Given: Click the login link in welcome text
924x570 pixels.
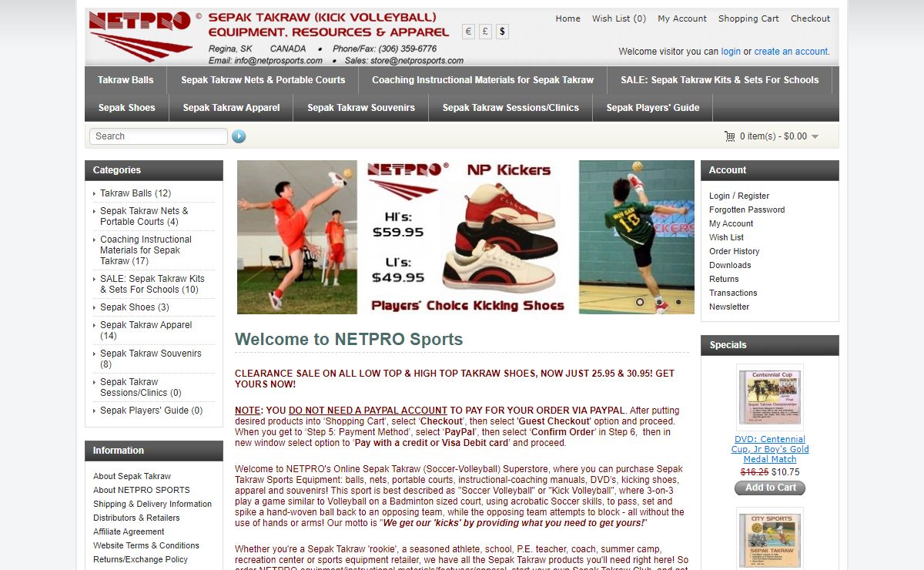Looking at the screenshot, I should click(731, 52).
